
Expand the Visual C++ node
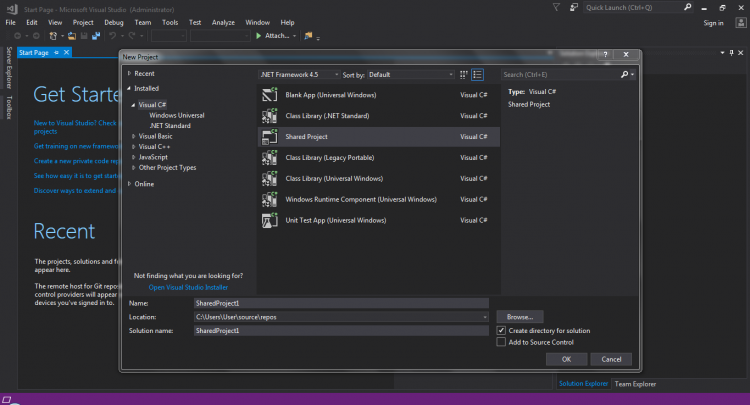(x=133, y=147)
